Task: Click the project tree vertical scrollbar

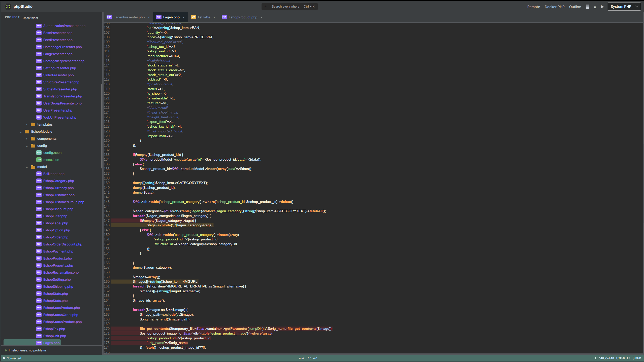Action: 101,126
